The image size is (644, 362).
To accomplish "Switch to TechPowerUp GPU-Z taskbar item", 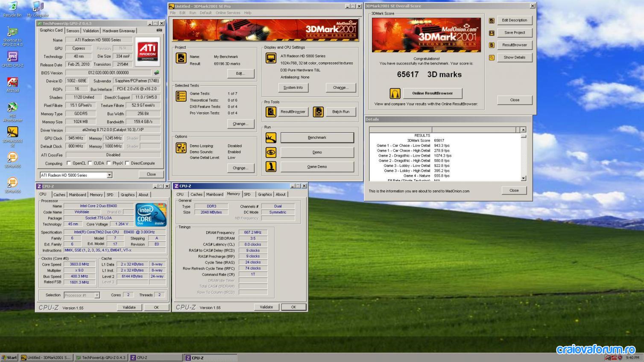I will [101, 358].
